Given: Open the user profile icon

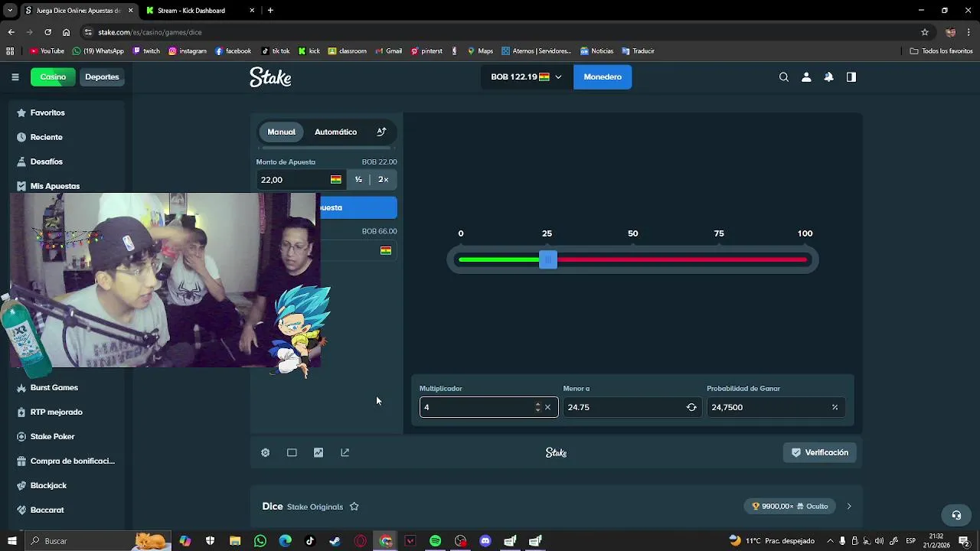Looking at the screenshot, I should click(806, 77).
